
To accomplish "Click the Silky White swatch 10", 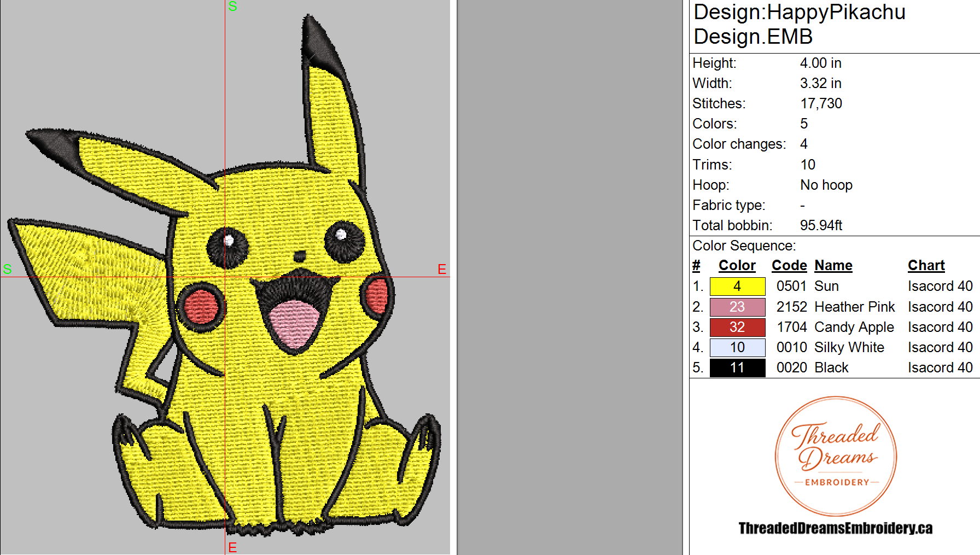I will (x=737, y=347).
